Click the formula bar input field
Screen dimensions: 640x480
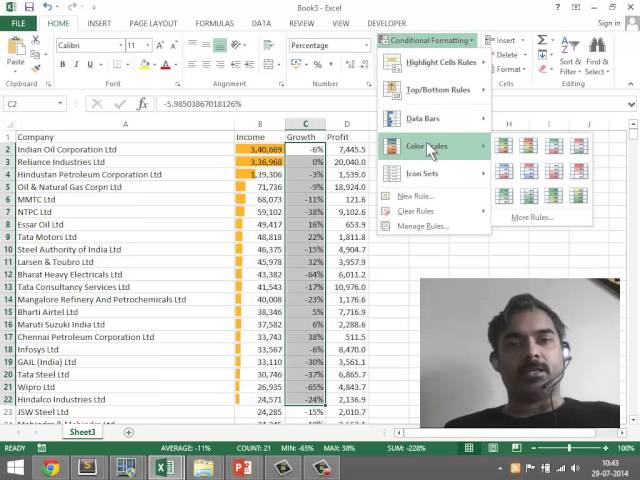(x=390, y=104)
